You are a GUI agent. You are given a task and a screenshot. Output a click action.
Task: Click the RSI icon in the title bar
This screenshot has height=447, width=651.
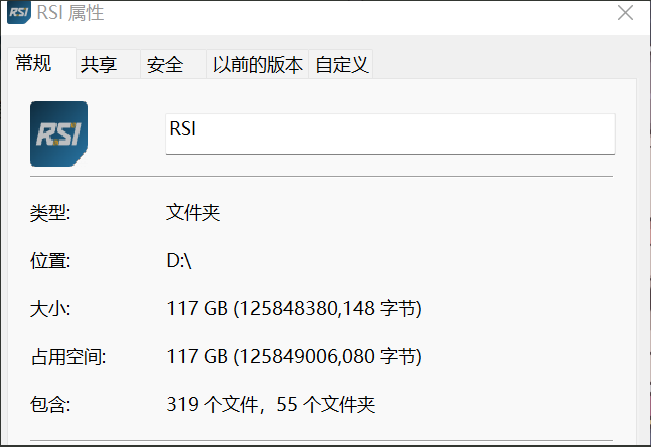coord(19,12)
